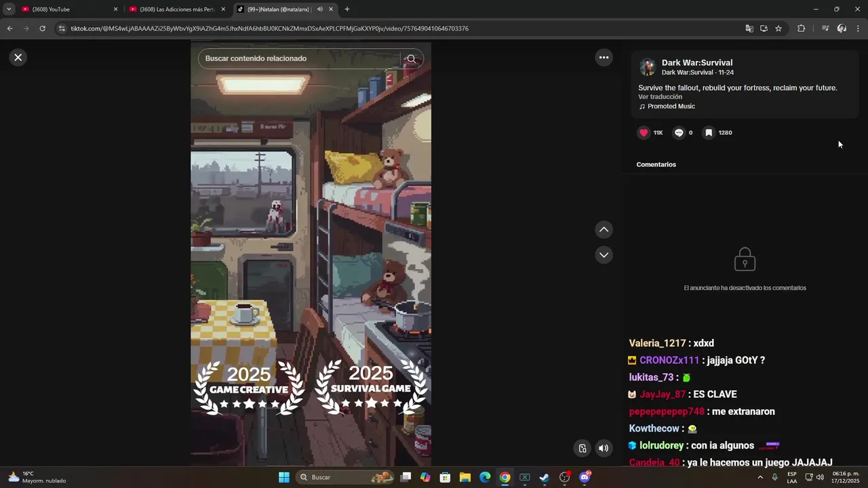Open Steam from taskbar
Screen dimensions: 868x488
pos(544,477)
